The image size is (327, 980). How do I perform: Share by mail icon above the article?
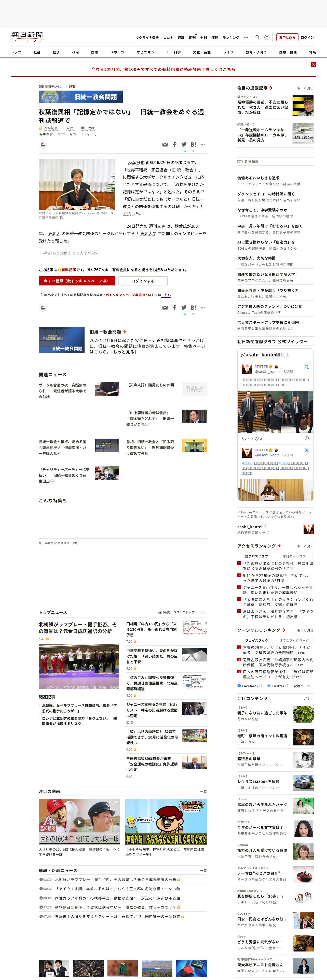165,145
